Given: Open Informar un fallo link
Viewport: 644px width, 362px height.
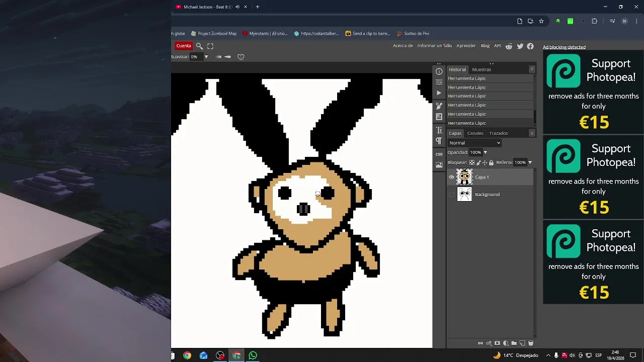Looking at the screenshot, I should [x=435, y=46].
